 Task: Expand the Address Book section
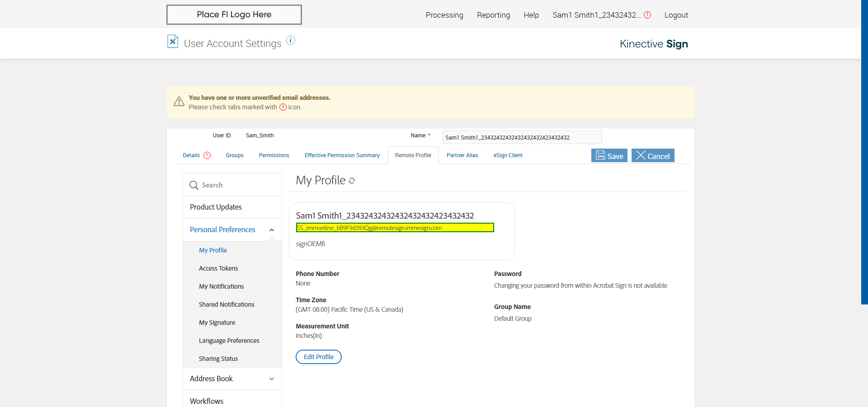click(x=272, y=379)
